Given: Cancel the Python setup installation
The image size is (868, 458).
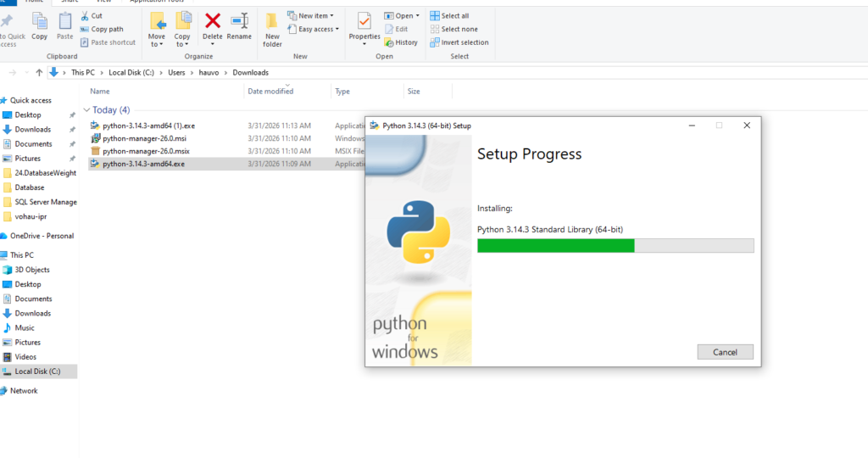Looking at the screenshot, I should pos(725,352).
